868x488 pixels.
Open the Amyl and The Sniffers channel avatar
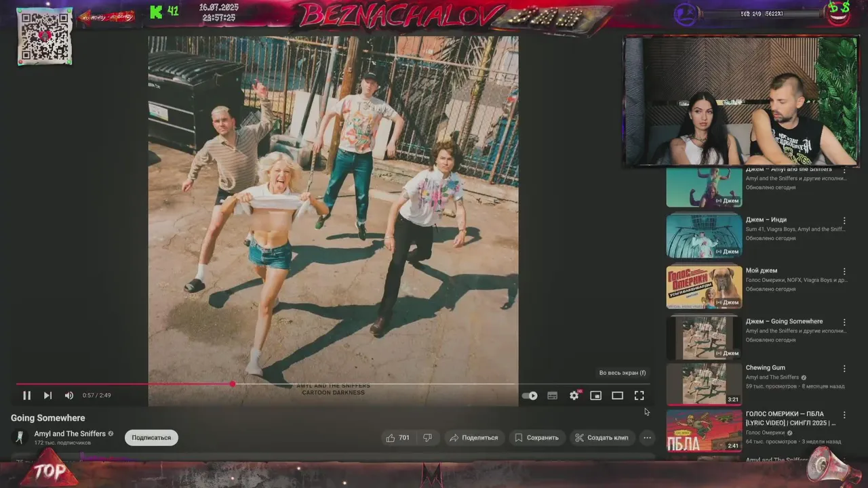(x=20, y=437)
